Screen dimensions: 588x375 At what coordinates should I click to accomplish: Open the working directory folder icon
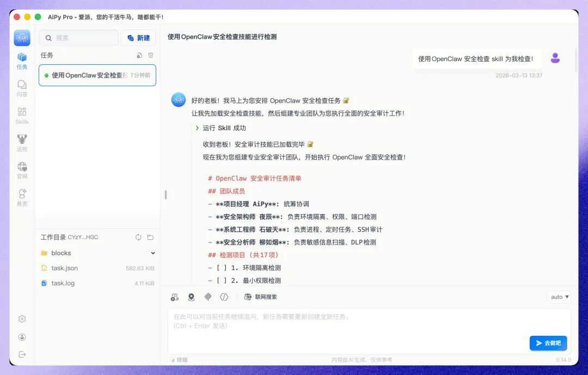[150, 237]
